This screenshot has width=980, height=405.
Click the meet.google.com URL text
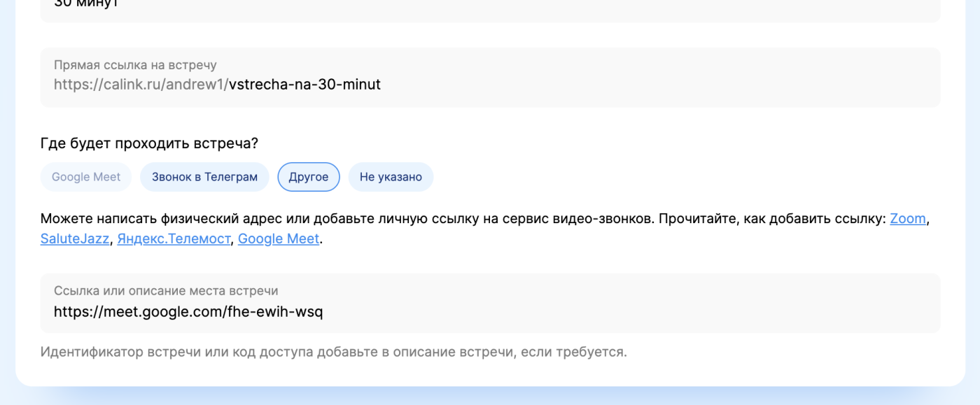pos(188,312)
